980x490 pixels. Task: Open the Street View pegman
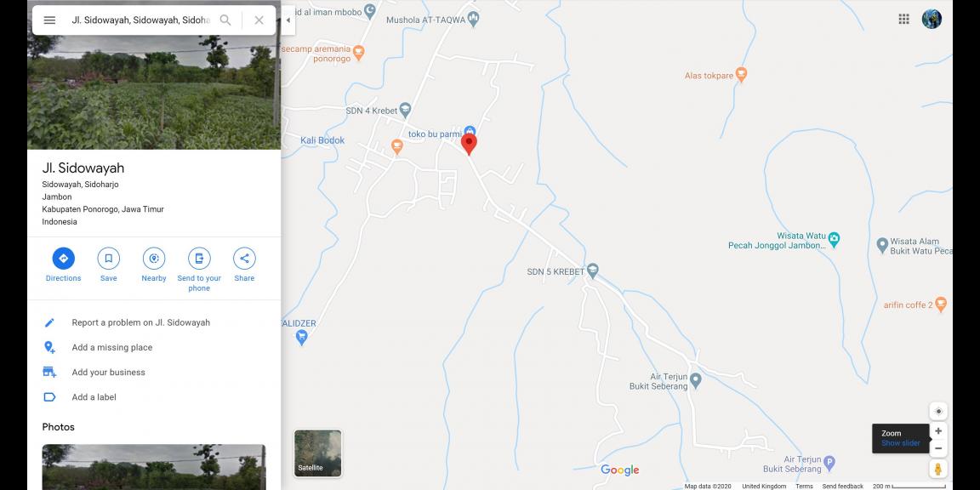click(938, 469)
